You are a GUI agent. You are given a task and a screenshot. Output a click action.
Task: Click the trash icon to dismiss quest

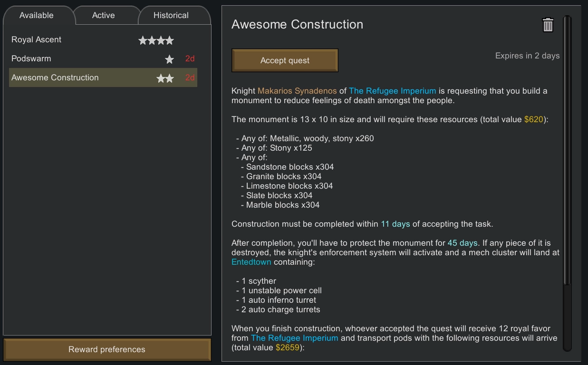[x=548, y=25]
